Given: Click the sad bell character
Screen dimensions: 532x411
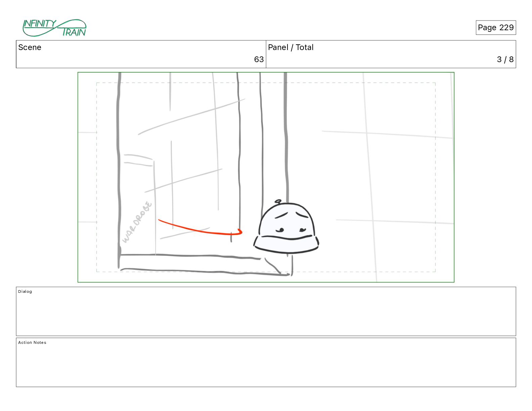Looking at the screenshot, I should pyautogui.click(x=286, y=227).
